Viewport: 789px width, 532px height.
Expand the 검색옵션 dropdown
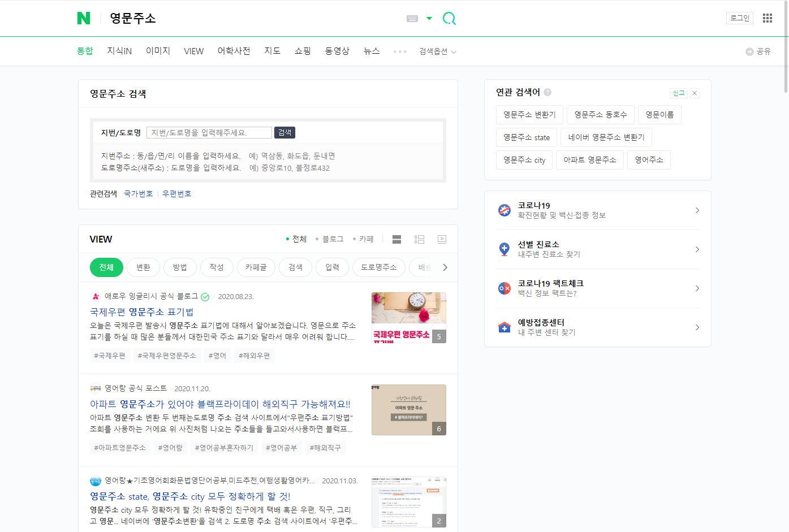[x=437, y=51]
